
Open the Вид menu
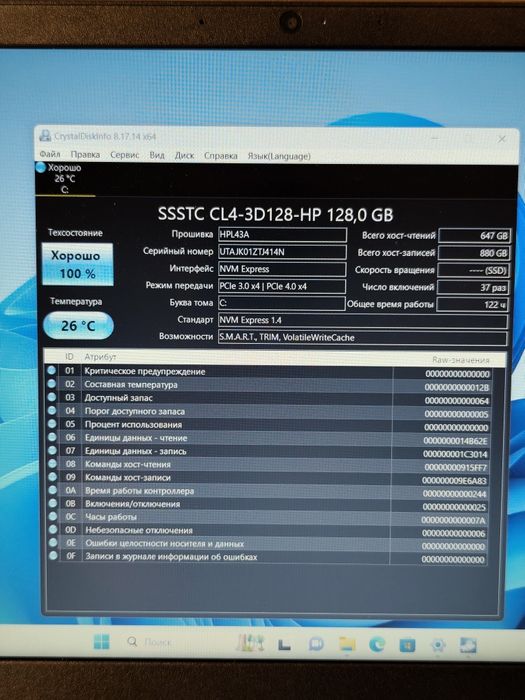(x=157, y=155)
